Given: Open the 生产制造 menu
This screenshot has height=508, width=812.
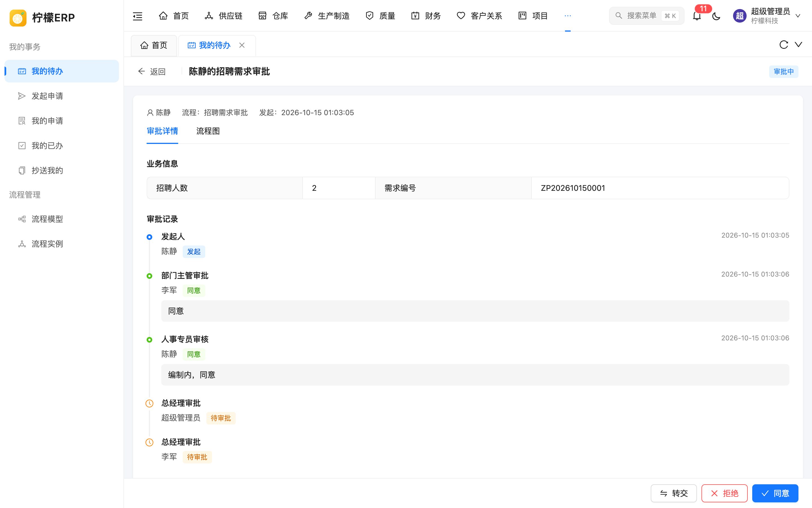Looking at the screenshot, I should [326, 16].
